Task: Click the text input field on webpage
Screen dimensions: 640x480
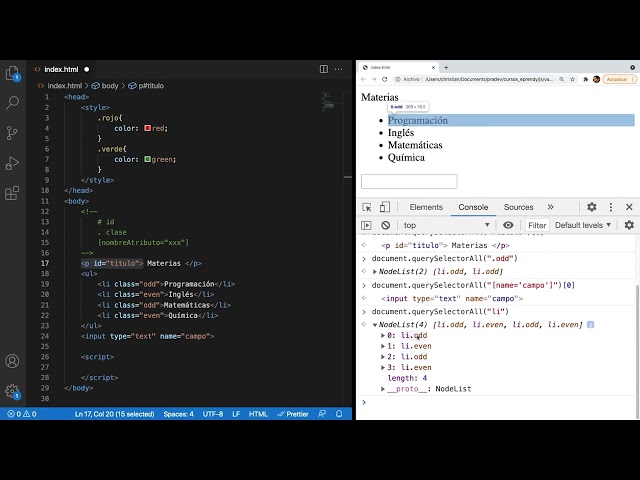Action: pos(409,181)
